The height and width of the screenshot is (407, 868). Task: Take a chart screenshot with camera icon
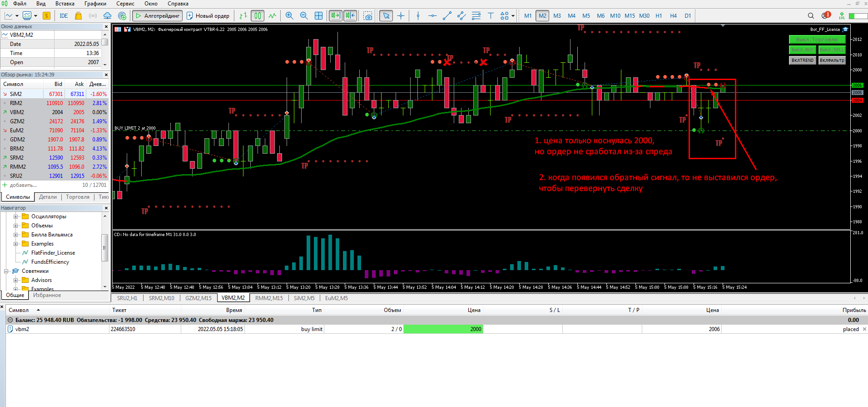click(x=368, y=15)
